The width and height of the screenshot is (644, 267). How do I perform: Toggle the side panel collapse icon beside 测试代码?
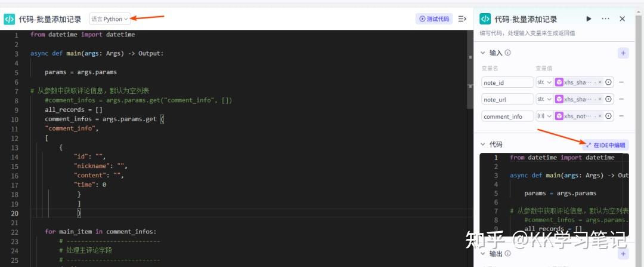pos(462,19)
